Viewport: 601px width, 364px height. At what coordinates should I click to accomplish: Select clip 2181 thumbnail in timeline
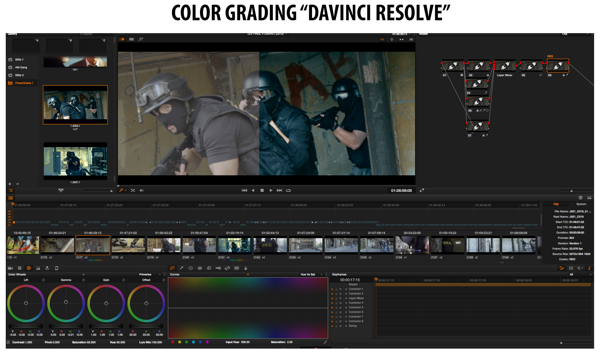pos(234,245)
